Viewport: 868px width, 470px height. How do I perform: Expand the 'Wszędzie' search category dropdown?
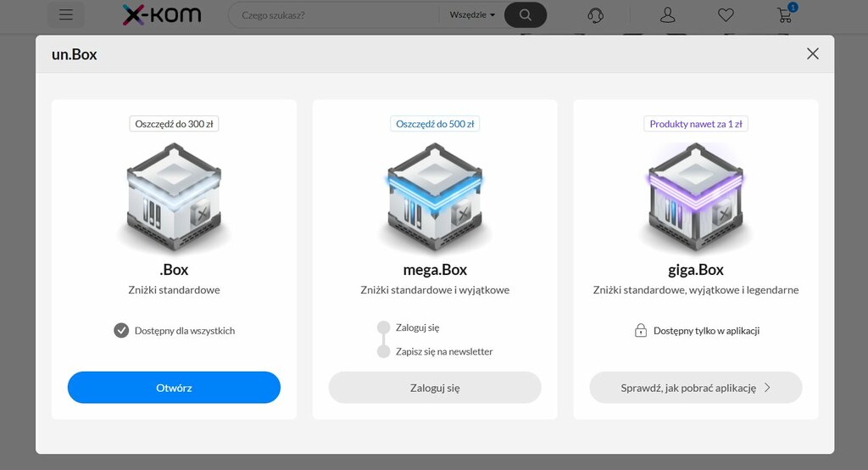[x=472, y=15]
